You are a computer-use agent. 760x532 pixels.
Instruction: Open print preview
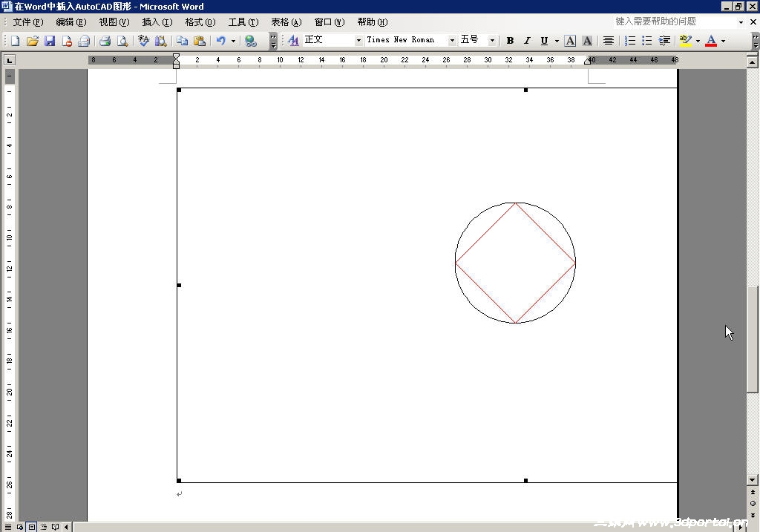pos(122,41)
